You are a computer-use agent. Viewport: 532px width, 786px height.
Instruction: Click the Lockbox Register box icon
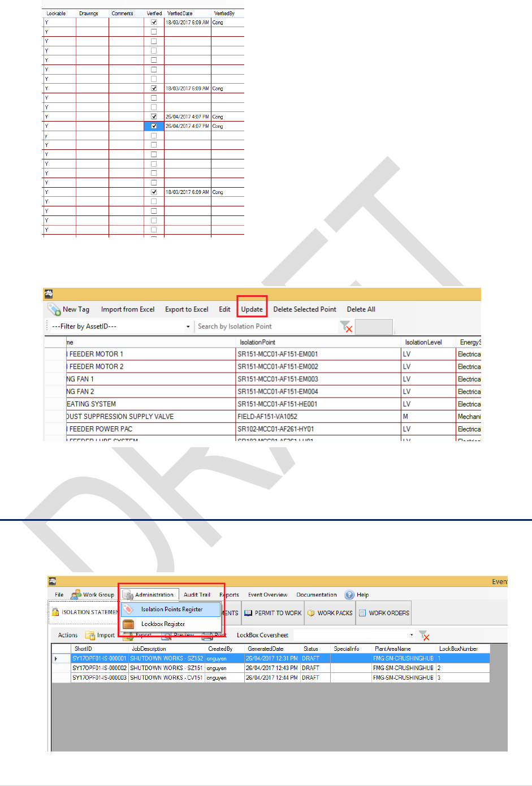coord(129,624)
